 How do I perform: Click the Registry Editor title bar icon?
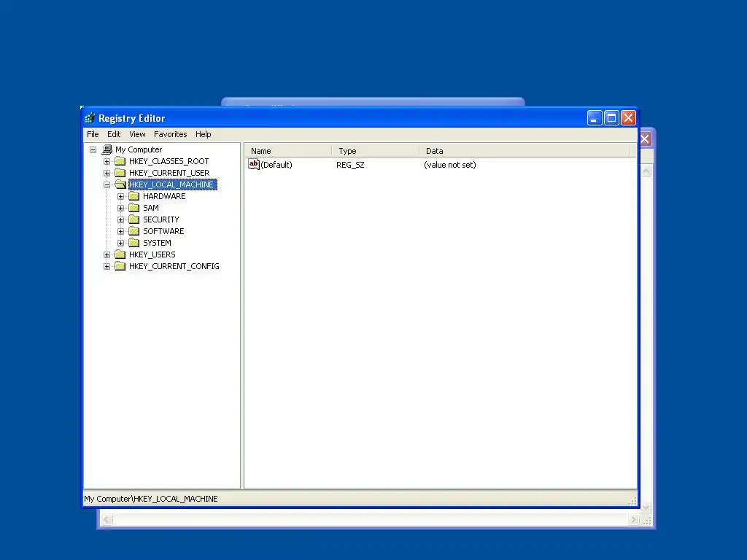pos(90,117)
